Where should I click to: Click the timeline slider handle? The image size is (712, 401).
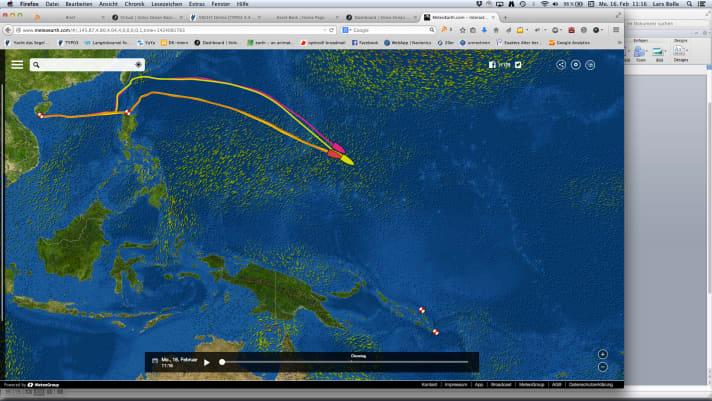pyautogui.click(x=222, y=362)
